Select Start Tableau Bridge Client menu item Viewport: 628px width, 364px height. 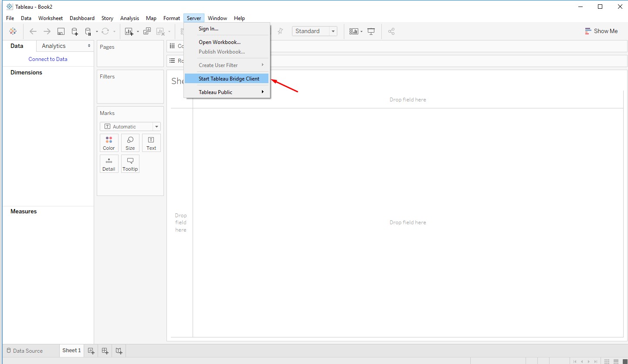coord(229,79)
